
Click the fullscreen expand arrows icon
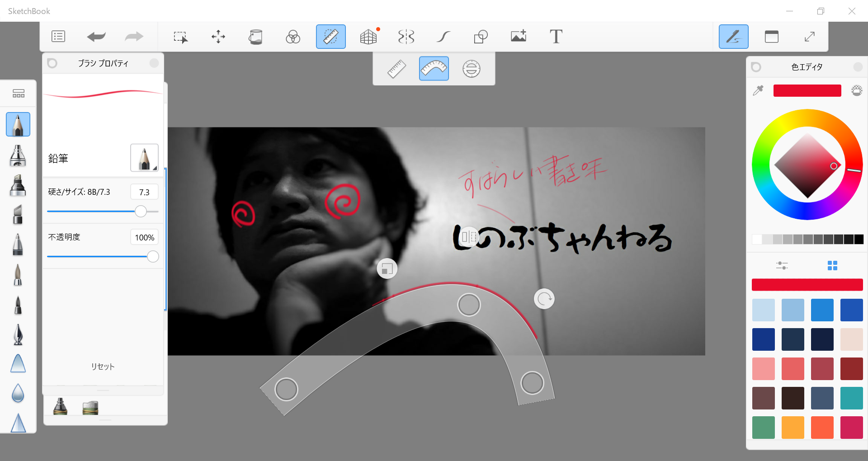coord(810,37)
